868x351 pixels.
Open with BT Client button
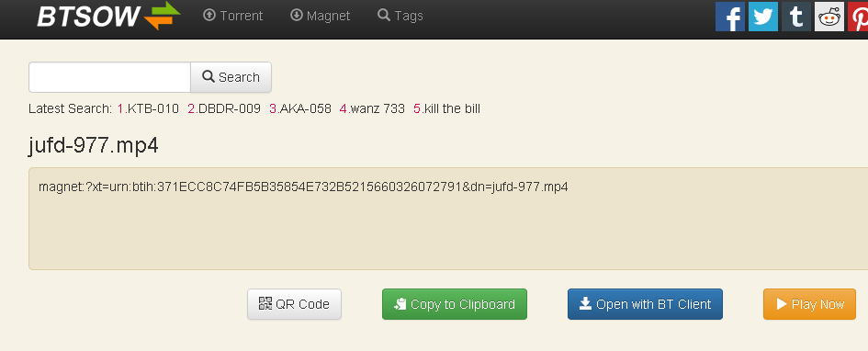(645, 304)
